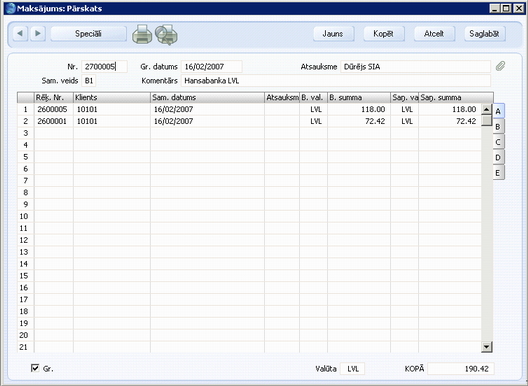Image resolution: width=528 pixels, height=386 pixels.
Task: Click the Komentārs field Hansabanka LVL
Action: [x=336, y=81]
